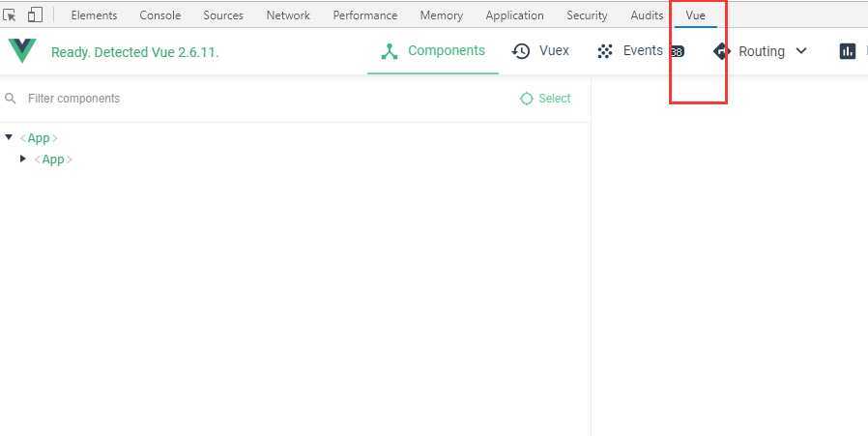Image resolution: width=868 pixels, height=436 pixels.
Task: Click the Routing chevron arrow
Action: pos(801,51)
